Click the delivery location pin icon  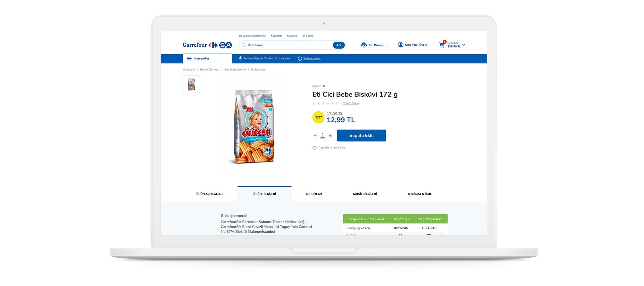coord(240,58)
